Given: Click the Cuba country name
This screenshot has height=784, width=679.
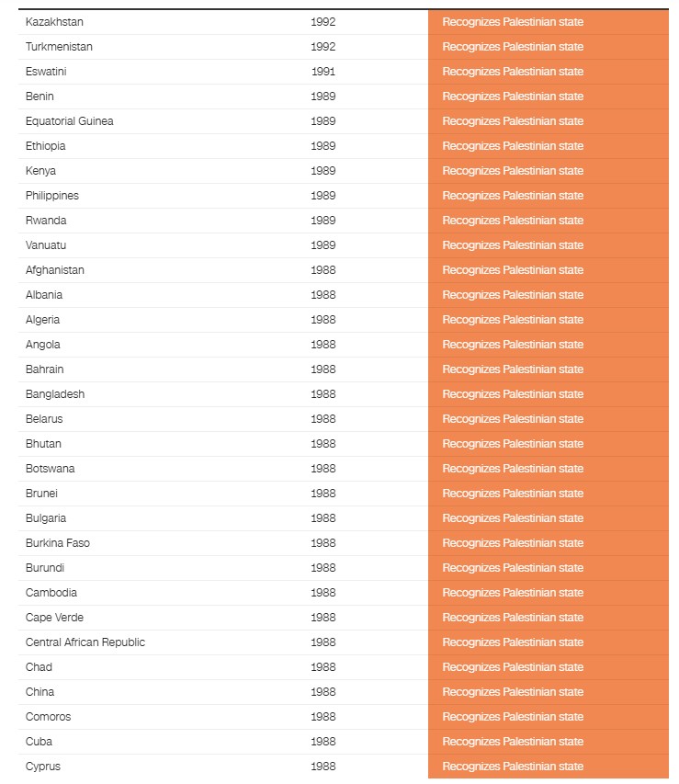Looking at the screenshot, I should pos(40,742).
